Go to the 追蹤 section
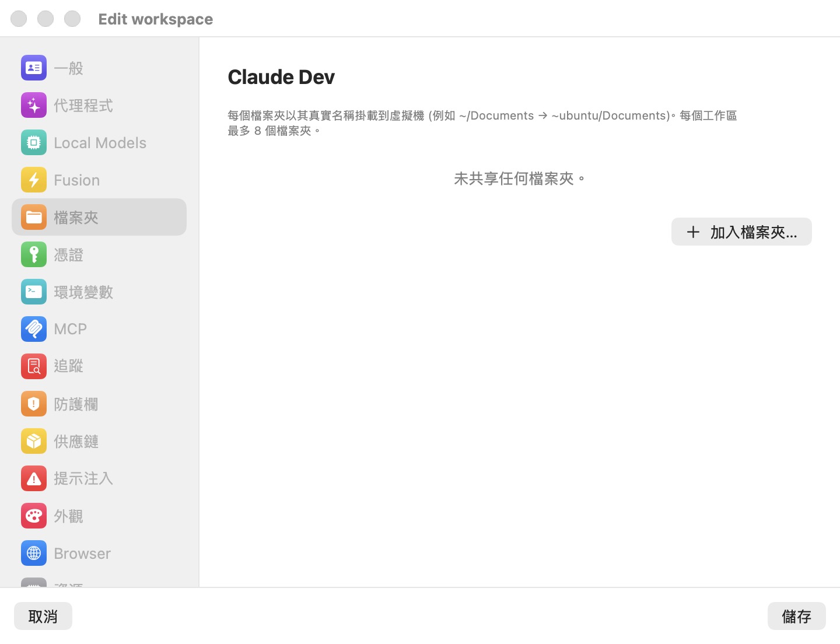This screenshot has height=644, width=840. click(68, 366)
